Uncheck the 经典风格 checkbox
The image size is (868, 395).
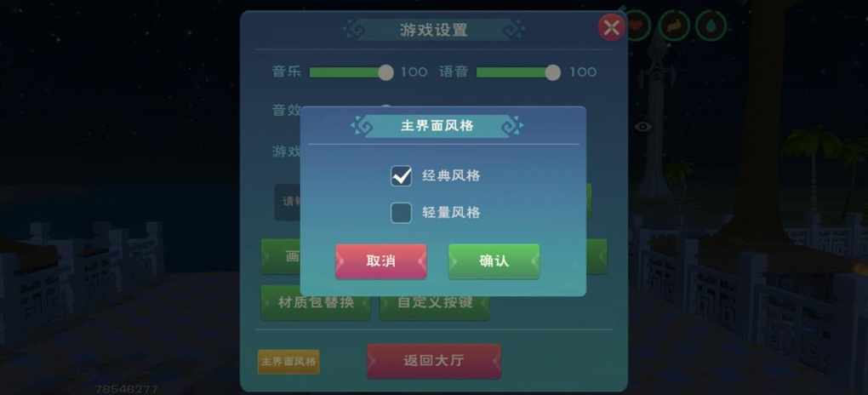[402, 176]
